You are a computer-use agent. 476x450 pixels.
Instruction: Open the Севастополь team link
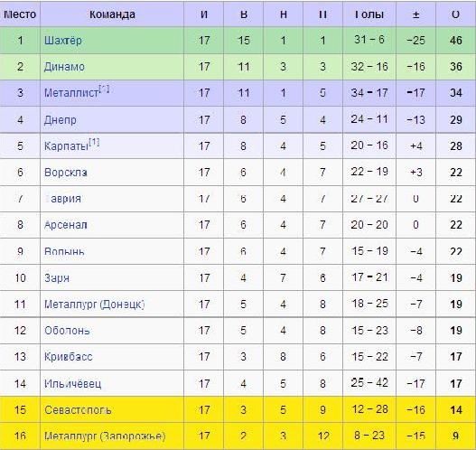tap(78, 410)
